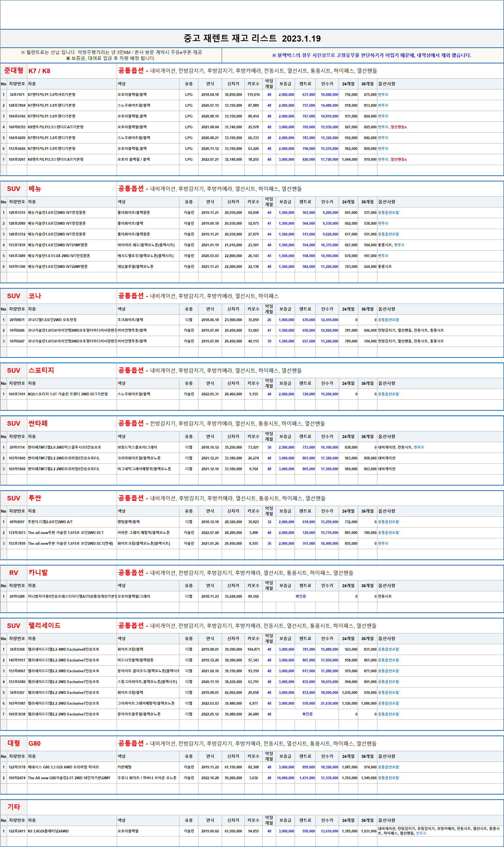This screenshot has height=847, width=504.
Task: Click rent fee 1,431,000
Action: 307,778
